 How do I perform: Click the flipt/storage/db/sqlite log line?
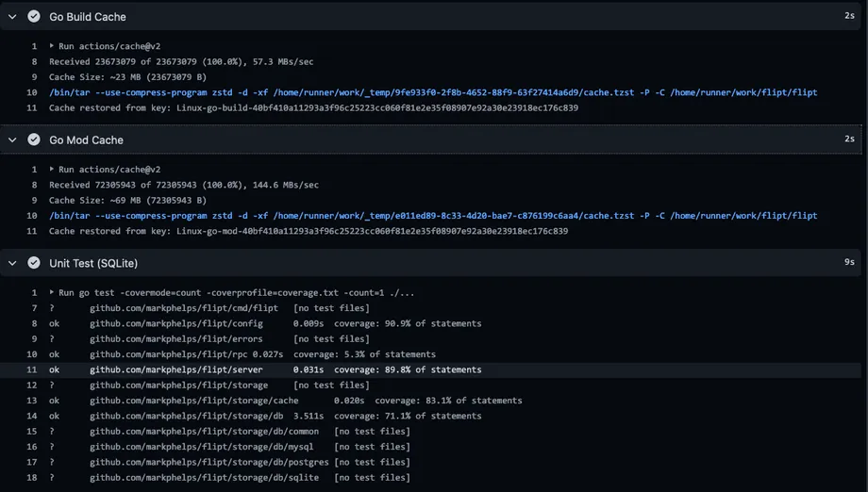click(x=229, y=478)
